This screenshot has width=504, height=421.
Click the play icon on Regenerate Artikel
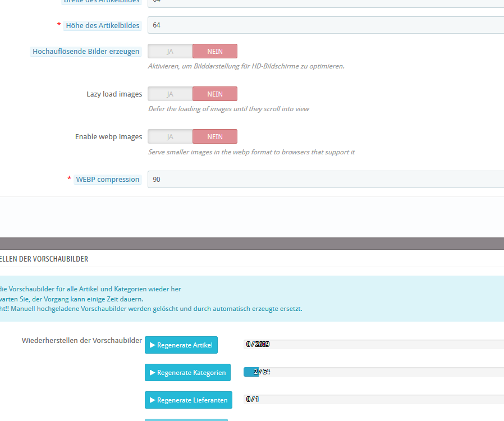pyautogui.click(x=153, y=345)
